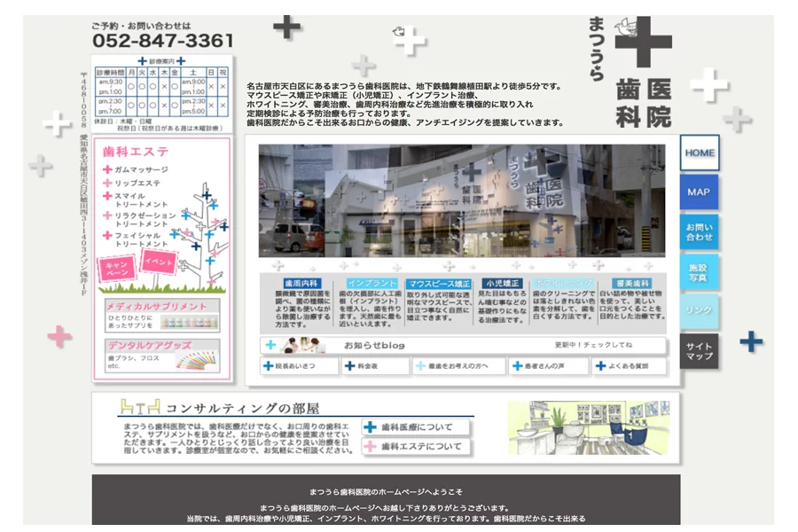
Task: Open the ガムマッサージ menu item
Action: tap(136, 169)
